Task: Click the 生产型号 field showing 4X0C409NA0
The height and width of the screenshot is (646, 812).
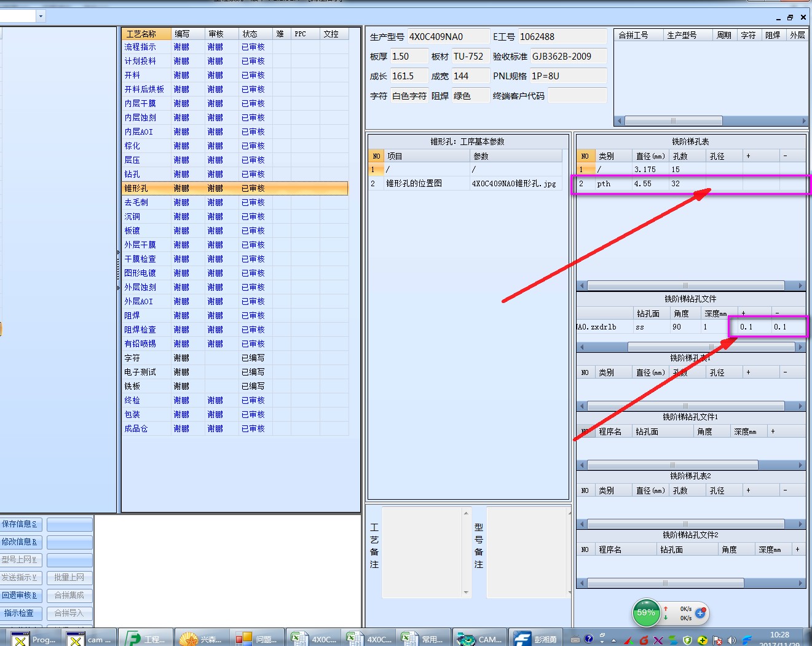Action: 448,37
